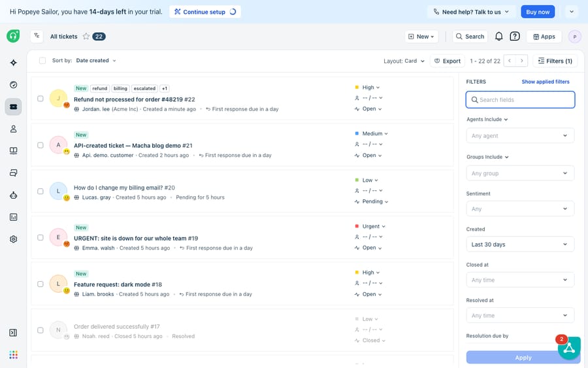Open the Any agent filter dropdown
The image size is (588, 368).
[x=520, y=135]
